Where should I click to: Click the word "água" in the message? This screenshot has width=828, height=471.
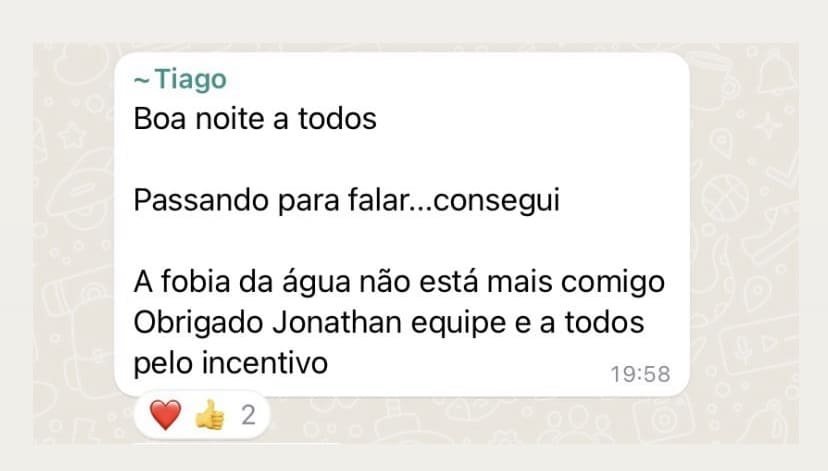point(316,282)
